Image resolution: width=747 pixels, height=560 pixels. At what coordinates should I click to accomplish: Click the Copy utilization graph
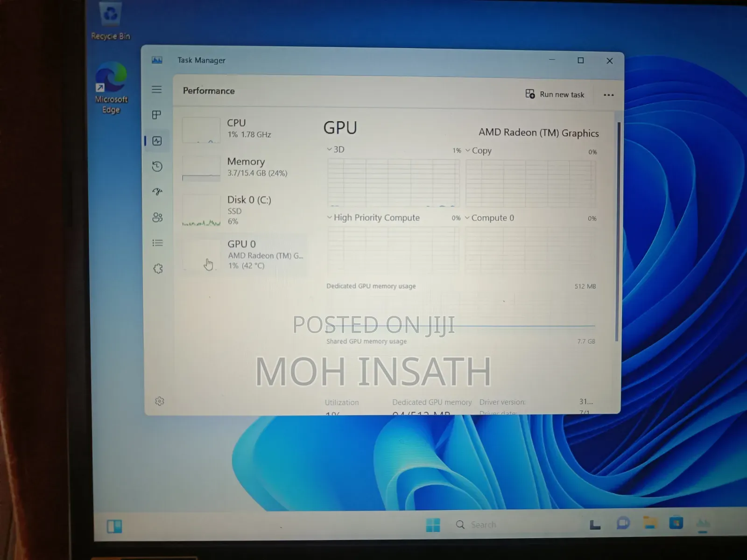[531, 183]
